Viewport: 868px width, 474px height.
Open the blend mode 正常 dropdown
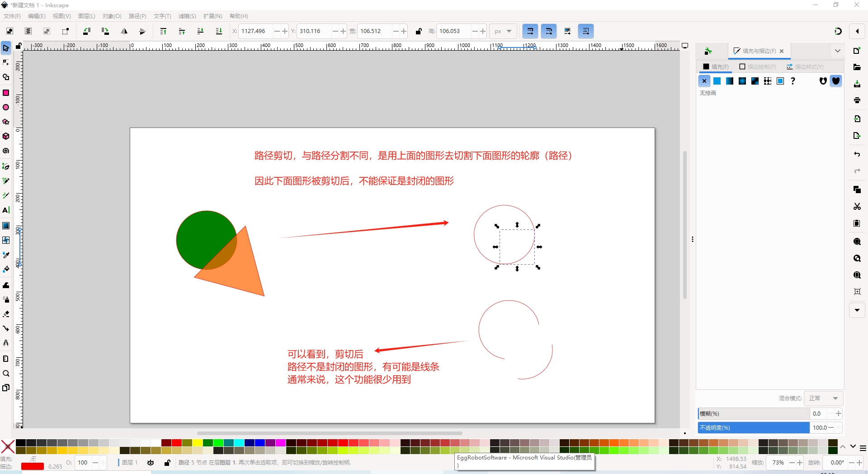[823, 398]
